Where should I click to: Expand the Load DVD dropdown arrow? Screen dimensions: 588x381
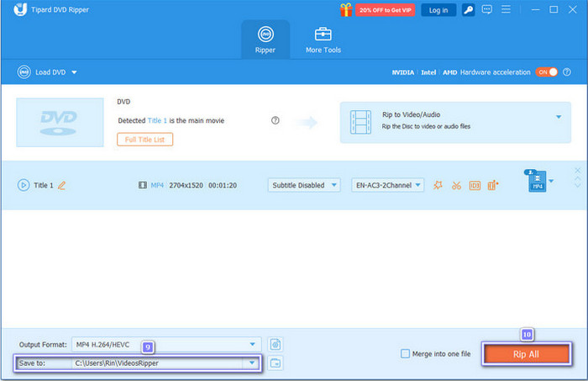click(74, 72)
